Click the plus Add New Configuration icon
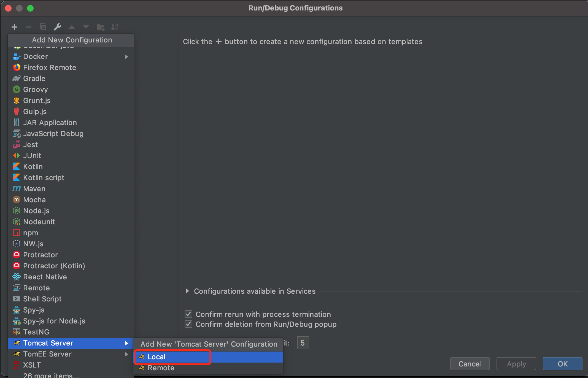 pyautogui.click(x=14, y=27)
